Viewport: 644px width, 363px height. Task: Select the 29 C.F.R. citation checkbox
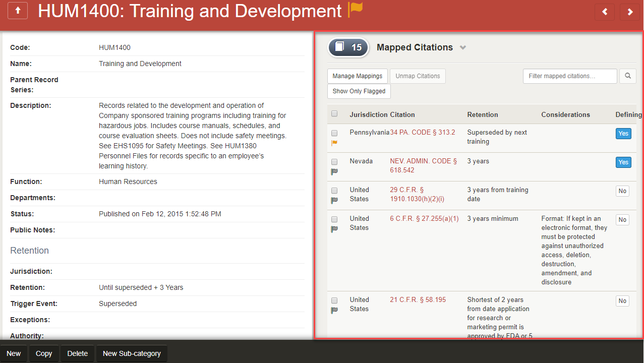click(x=334, y=191)
